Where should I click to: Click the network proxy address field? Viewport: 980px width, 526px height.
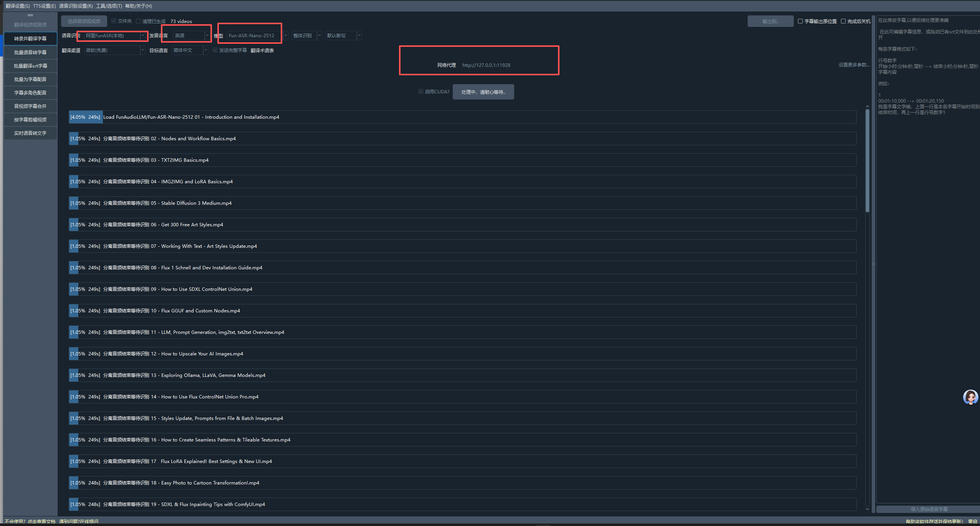click(x=486, y=65)
